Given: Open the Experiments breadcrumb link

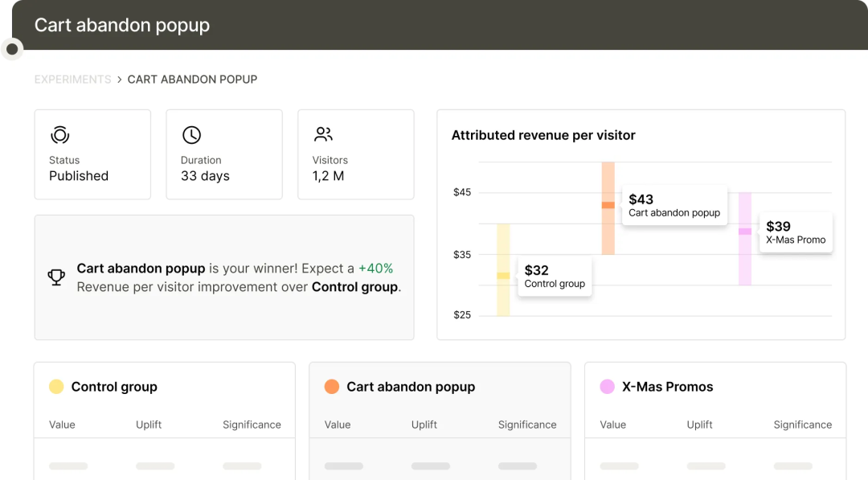Looking at the screenshot, I should (x=72, y=80).
